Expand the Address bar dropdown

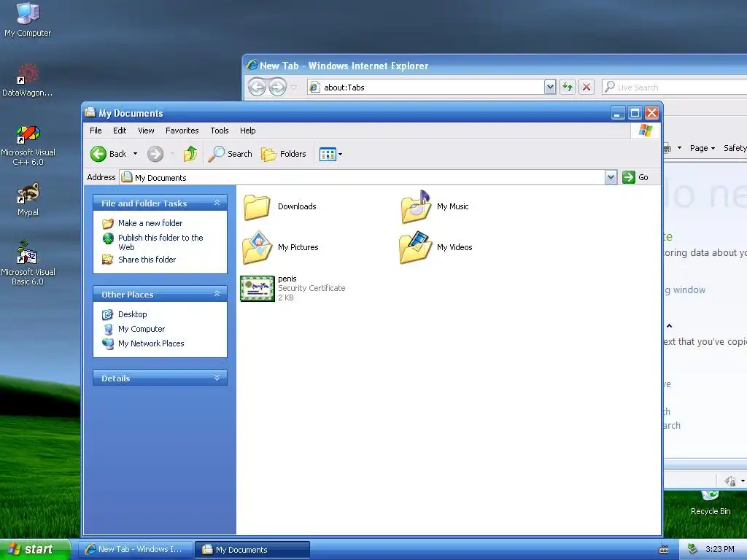tap(611, 177)
